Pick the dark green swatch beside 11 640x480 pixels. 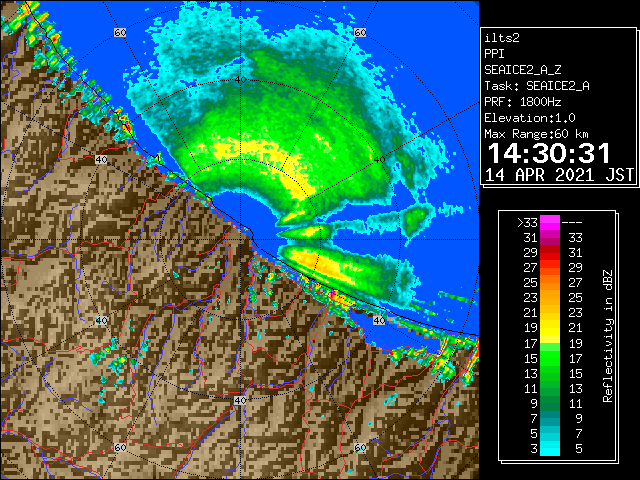(550, 388)
